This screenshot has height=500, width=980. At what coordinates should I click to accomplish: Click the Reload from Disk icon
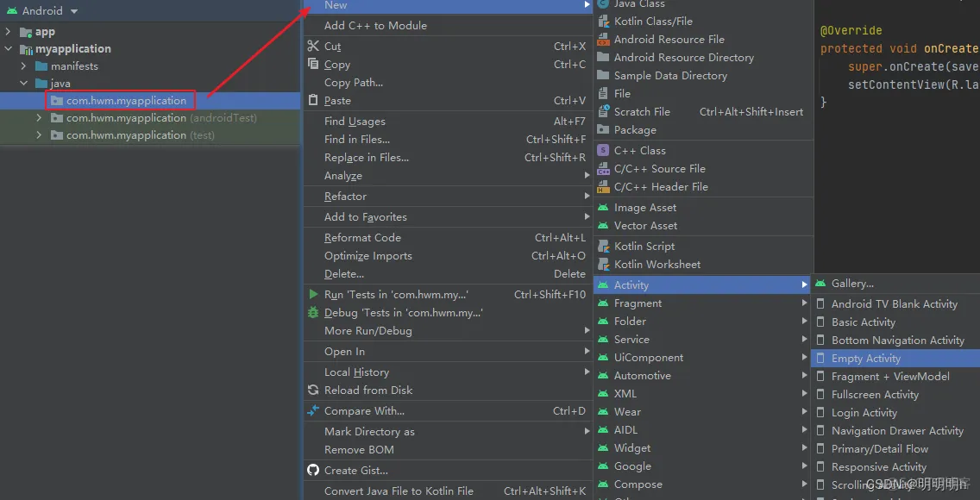coord(313,391)
